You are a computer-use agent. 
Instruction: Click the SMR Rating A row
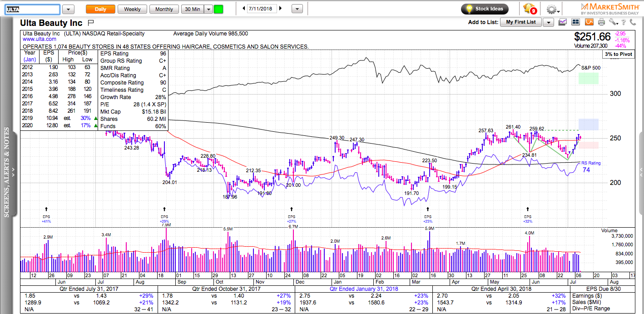point(133,68)
